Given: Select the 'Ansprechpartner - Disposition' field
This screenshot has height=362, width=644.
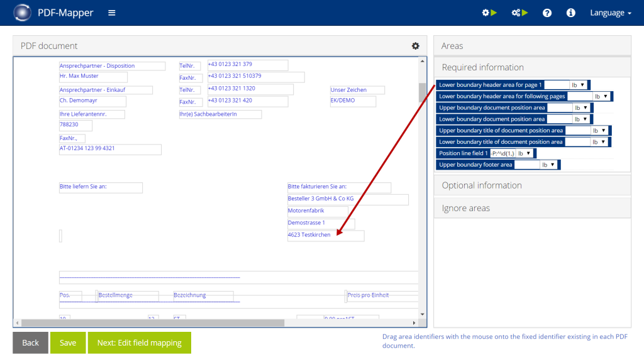Looking at the screenshot, I should coord(112,66).
